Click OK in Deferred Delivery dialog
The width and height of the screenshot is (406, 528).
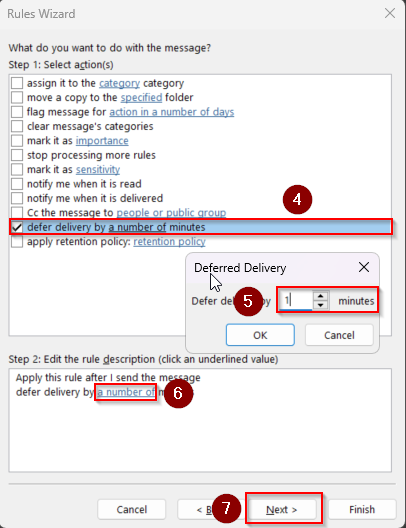(260, 335)
